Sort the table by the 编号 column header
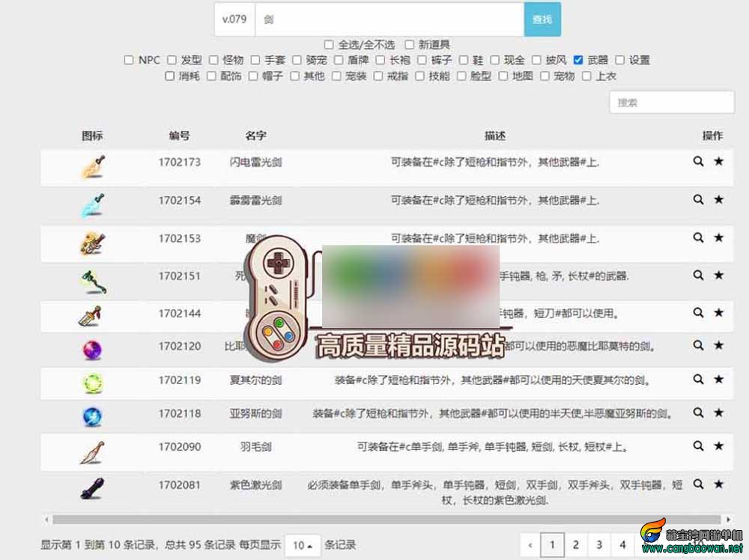This screenshot has width=749, height=560. (179, 136)
